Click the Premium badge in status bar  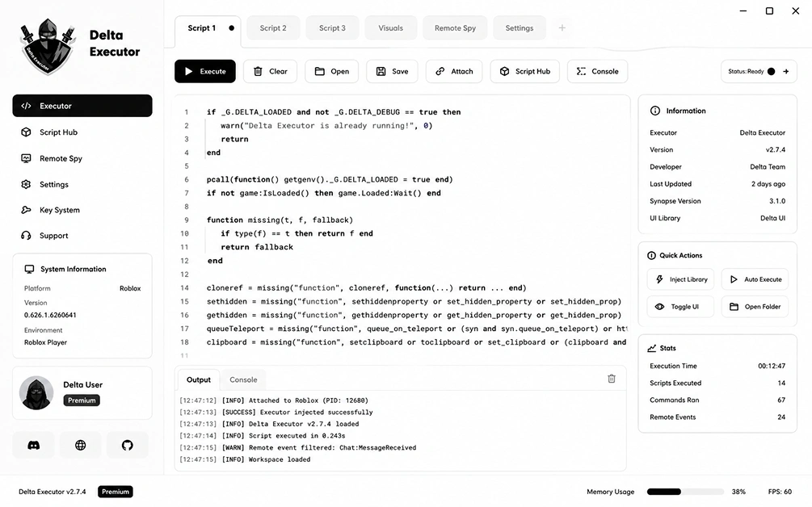pos(116,492)
